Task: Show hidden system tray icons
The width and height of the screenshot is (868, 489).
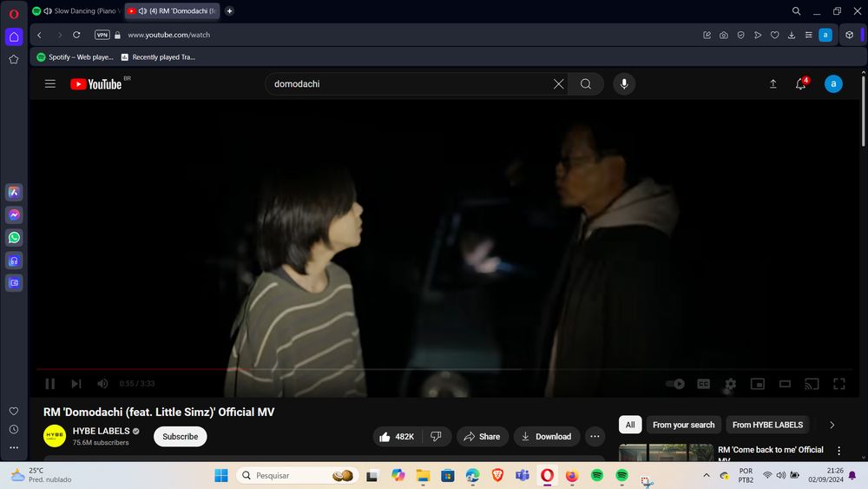Action: [x=707, y=475]
